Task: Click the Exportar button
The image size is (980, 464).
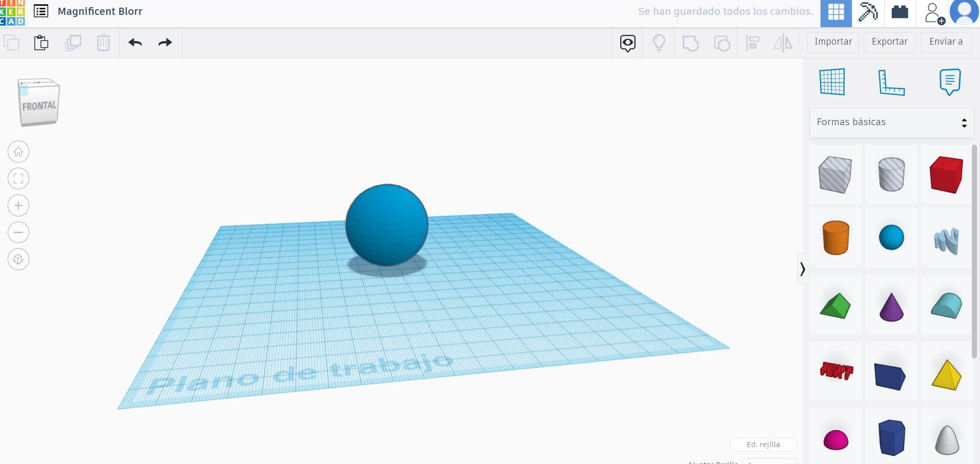Action: (889, 42)
